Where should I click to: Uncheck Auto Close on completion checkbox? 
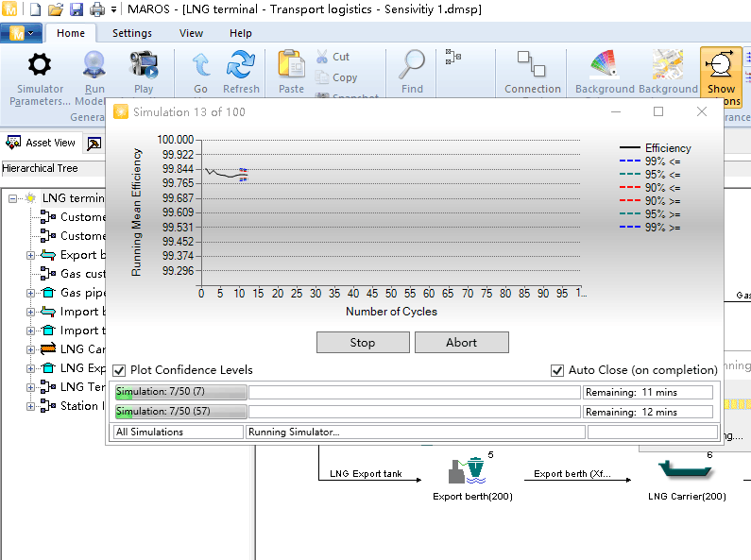tap(557, 370)
